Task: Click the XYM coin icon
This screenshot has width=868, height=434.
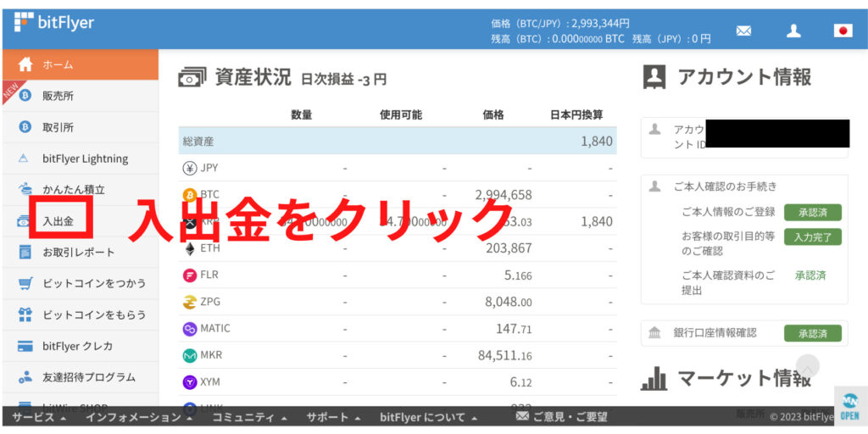Action: [190, 382]
